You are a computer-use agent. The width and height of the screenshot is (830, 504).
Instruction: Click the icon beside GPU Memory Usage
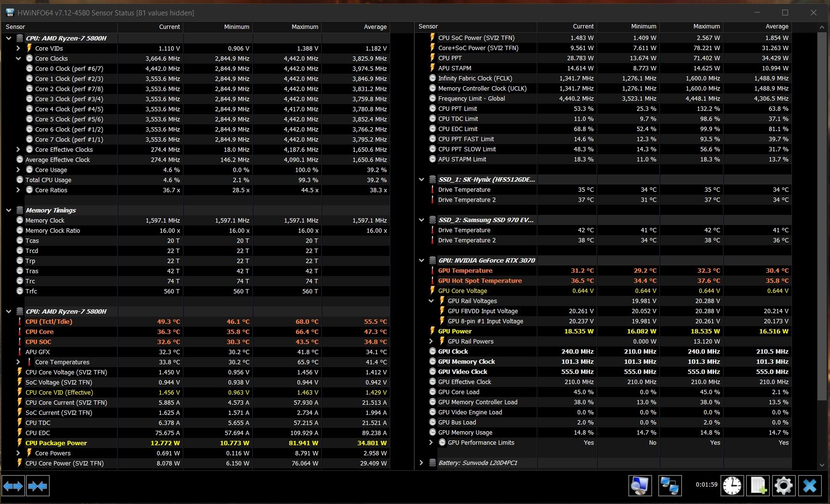tap(433, 432)
